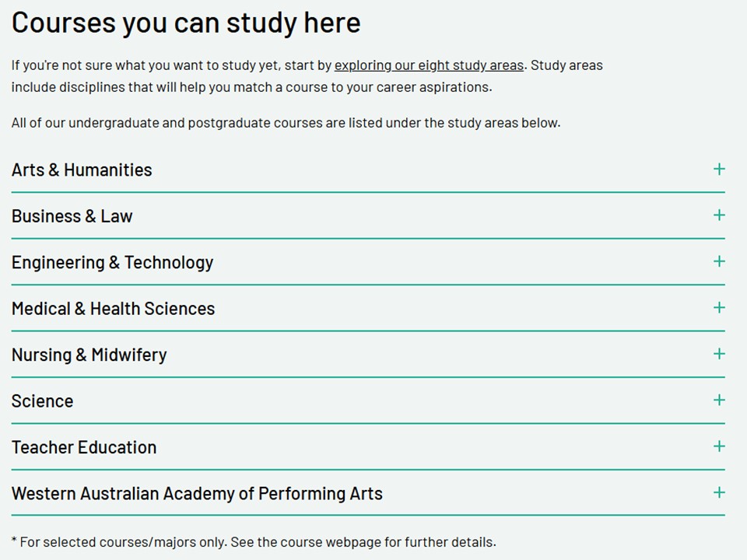747x560 pixels.
Task: Click plus icon for WA Academy of Performing Arts
Action: 719,492
